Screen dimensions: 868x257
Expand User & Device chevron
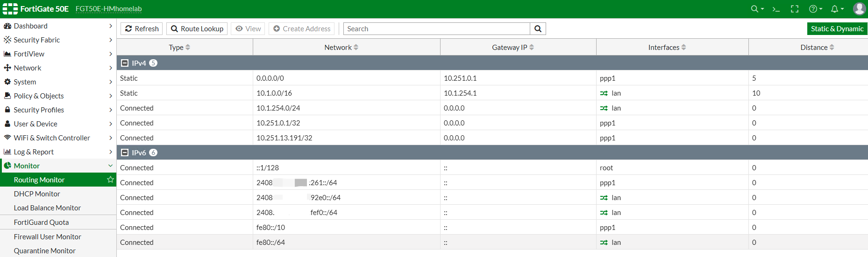point(110,124)
